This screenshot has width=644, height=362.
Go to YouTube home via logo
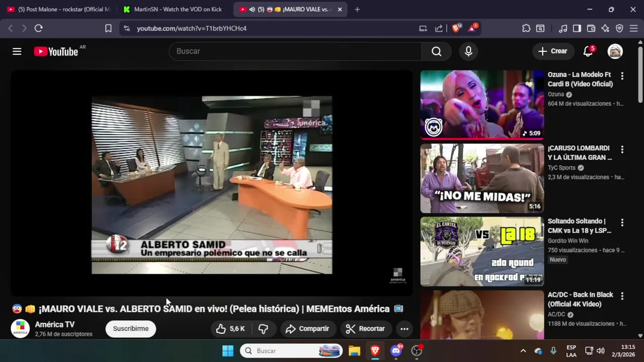56,51
